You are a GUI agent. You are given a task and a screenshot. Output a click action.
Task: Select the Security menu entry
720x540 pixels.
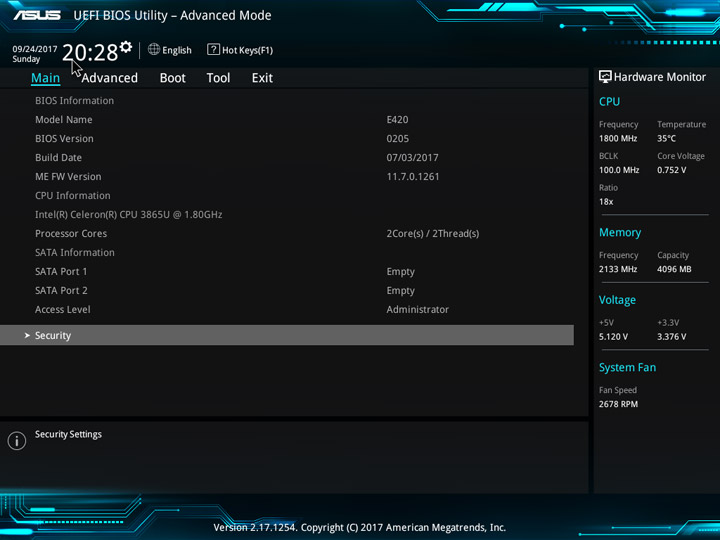pyautogui.click(x=287, y=335)
